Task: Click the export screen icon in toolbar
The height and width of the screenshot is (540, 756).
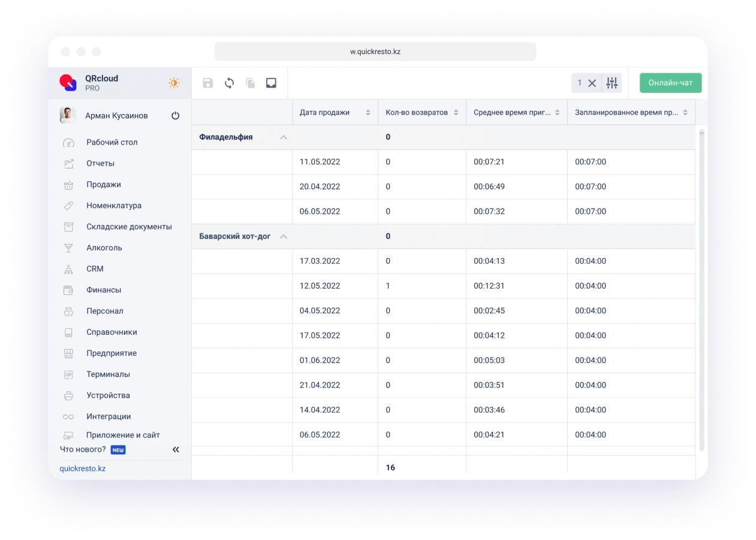Action: tap(271, 83)
